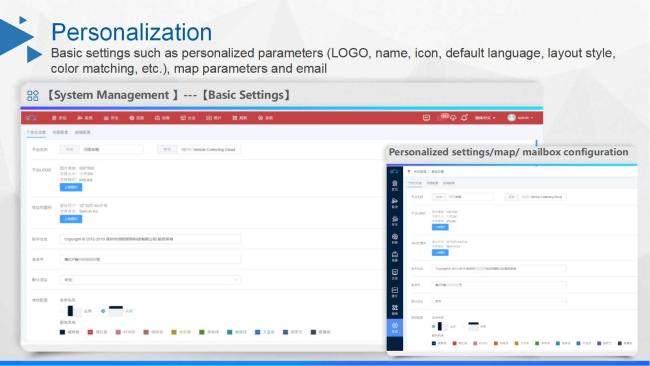Select the top-navigation layout radio button
The width and height of the screenshot is (650, 366).
(103, 311)
